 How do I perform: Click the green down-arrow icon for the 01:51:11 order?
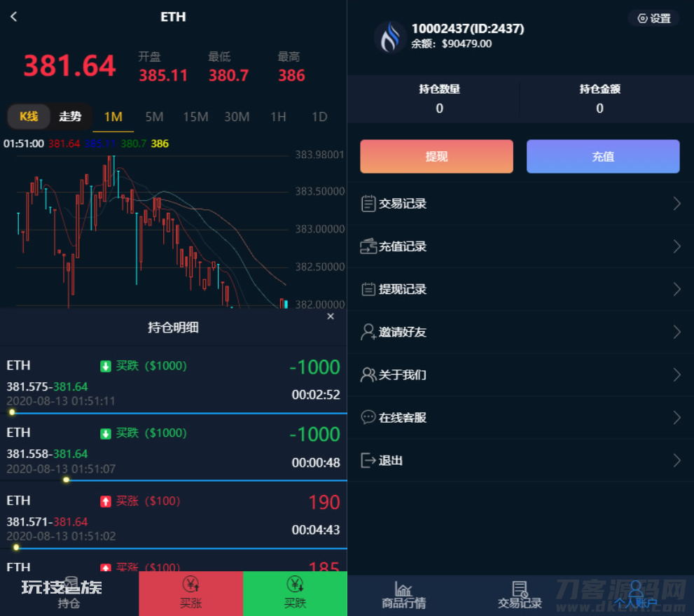105,366
